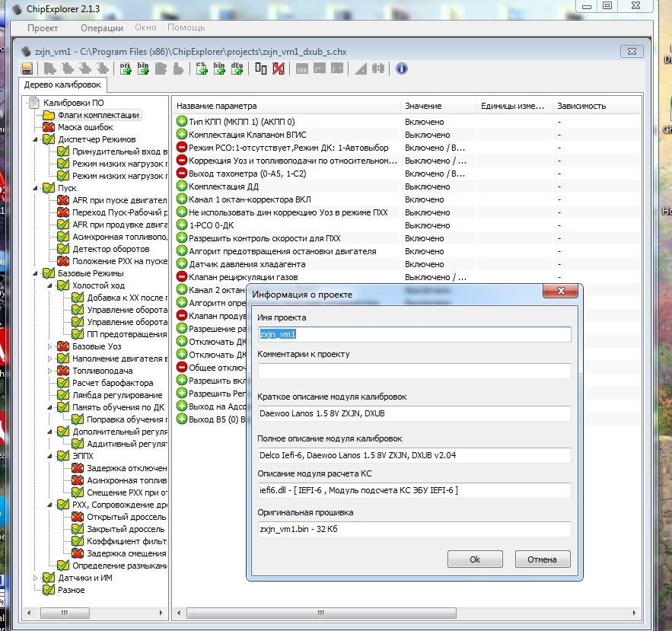The height and width of the screenshot is (631, 672).
Task: Click the green plus icon beside 'Комплектация ДД'
Action: tap(182, 186)
